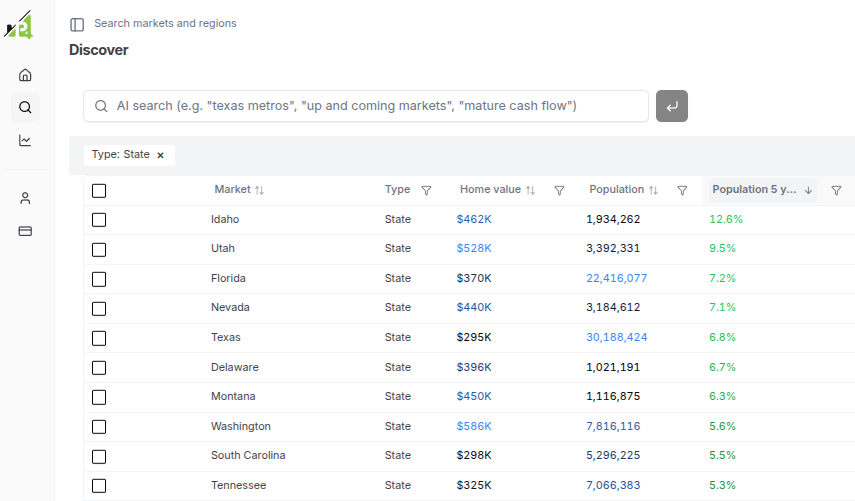
Task: Click Texas home value $295K
Action: click(x=474, y=337)
